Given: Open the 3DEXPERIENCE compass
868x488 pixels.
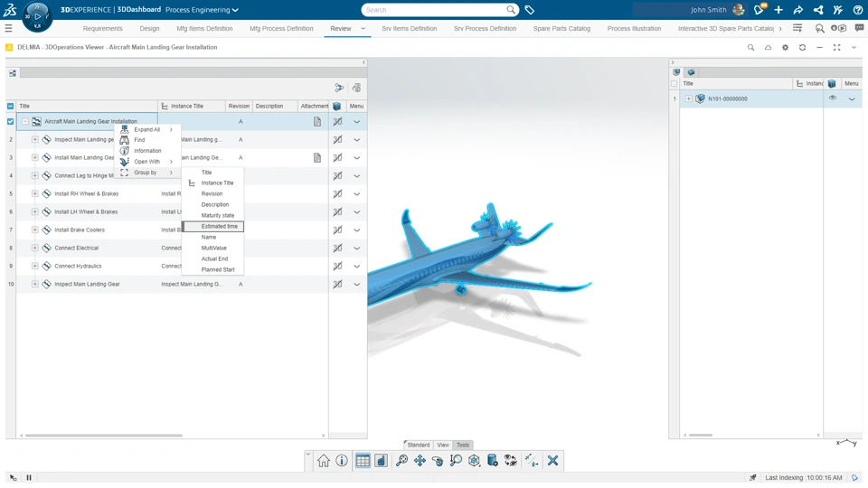Looking at the screenshot, I should tap(37, 16).
